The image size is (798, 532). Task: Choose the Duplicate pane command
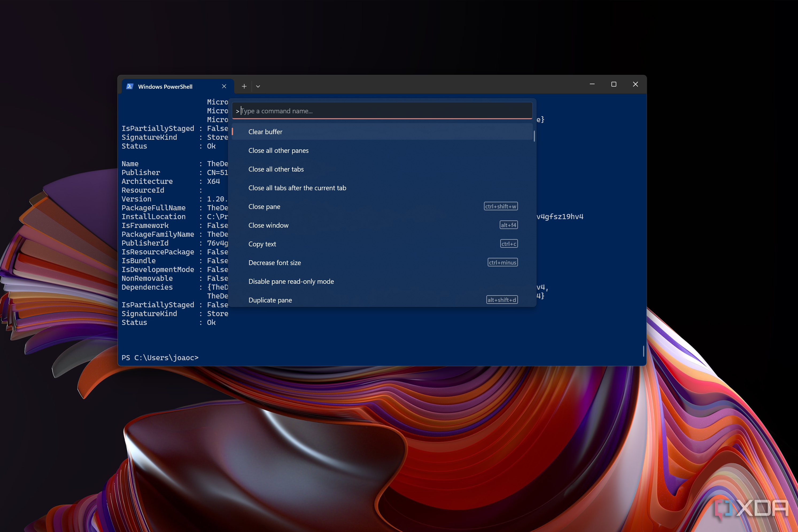270,300
